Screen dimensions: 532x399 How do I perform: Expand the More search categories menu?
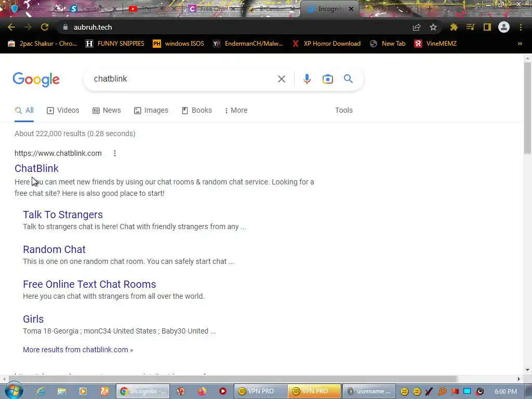(236, 110)
